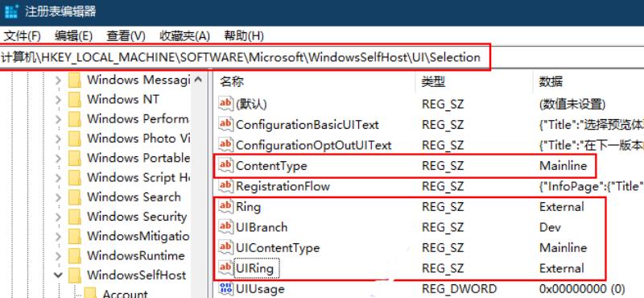Viewport: 644px width, 298px height.
Task: Expand the Windows Security tree node
Action: [x=58, y=217]
